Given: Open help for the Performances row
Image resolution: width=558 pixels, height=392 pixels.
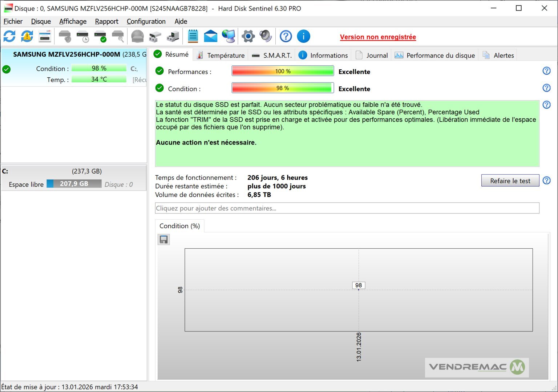Looking at the screenshot, I should 546,71.
